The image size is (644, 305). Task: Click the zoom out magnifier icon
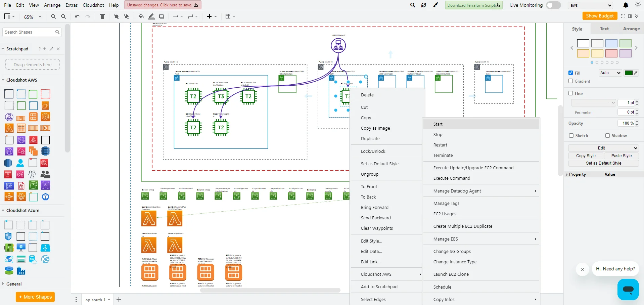pos(63,16)
